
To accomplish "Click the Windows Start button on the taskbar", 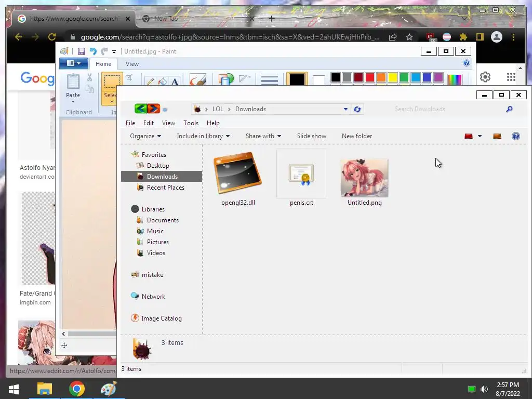I will coord(14,389).
